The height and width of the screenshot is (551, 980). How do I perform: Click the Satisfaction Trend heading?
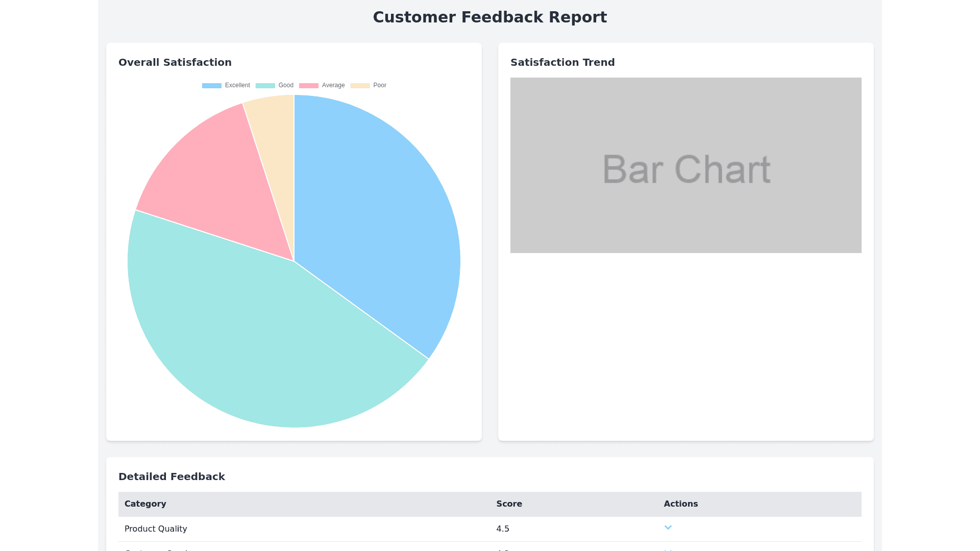(x=562, y=62)
